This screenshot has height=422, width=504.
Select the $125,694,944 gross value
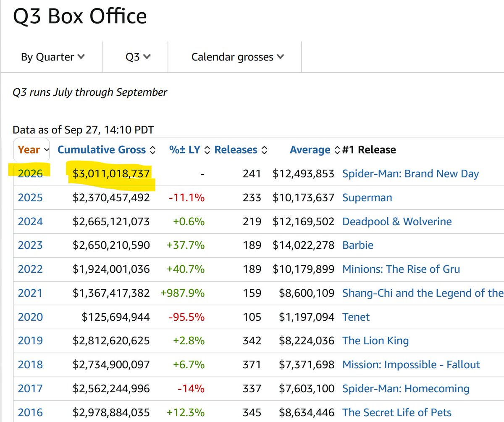tap(115, 317)
